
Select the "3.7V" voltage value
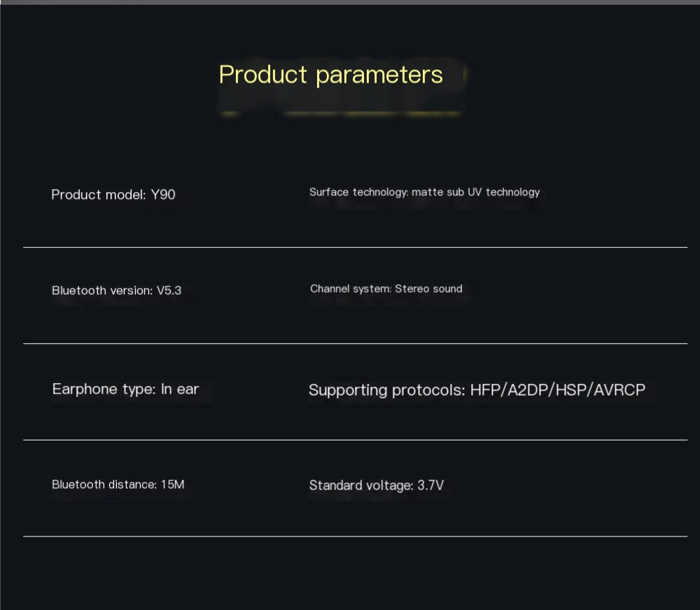430,485
